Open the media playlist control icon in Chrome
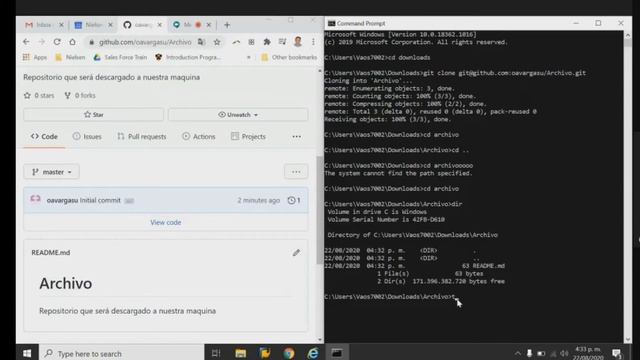Viewport: 640px width, 360px height. point(282,42)
